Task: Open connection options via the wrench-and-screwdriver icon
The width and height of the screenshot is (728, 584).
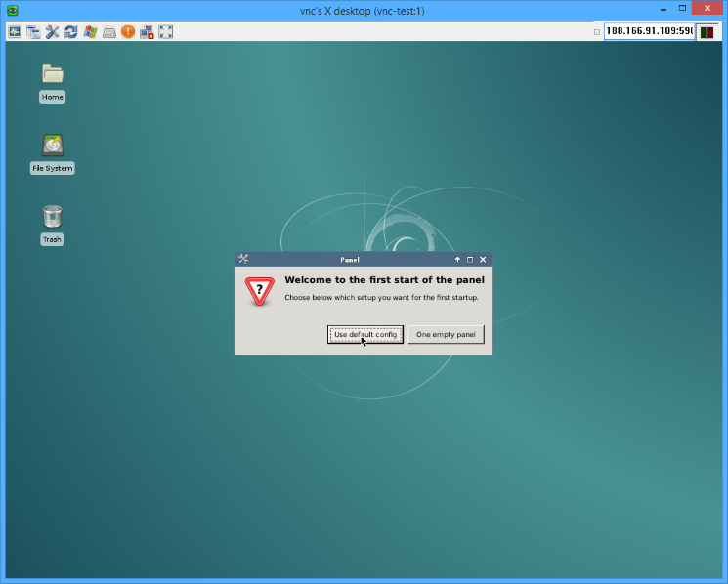Action: point(53,31)
